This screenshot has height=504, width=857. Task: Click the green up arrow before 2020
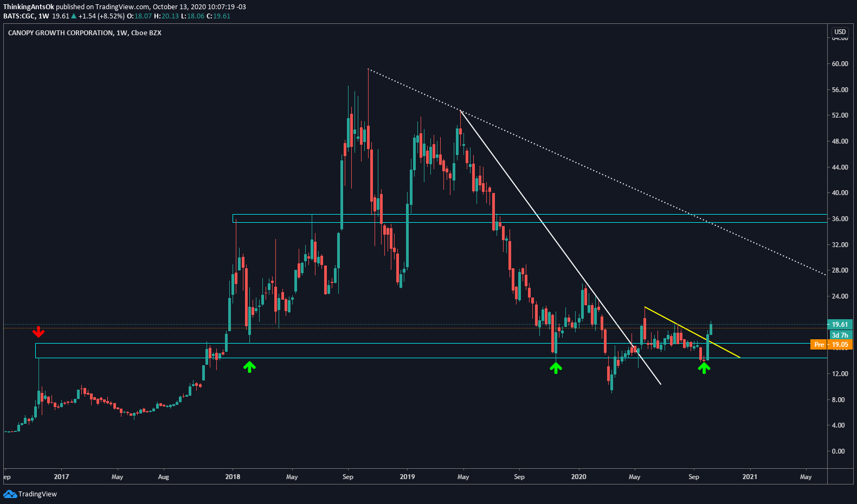[x=556, y=368]
